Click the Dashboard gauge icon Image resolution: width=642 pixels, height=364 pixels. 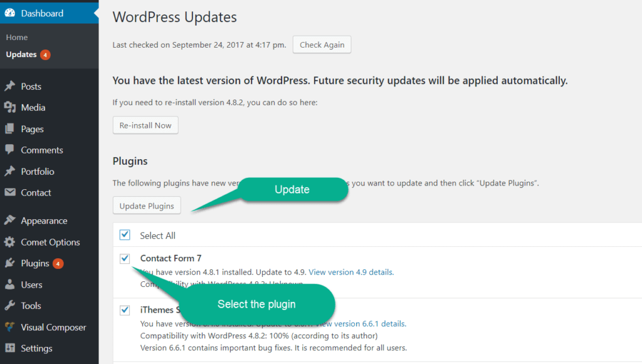click(x=10, y=13)
